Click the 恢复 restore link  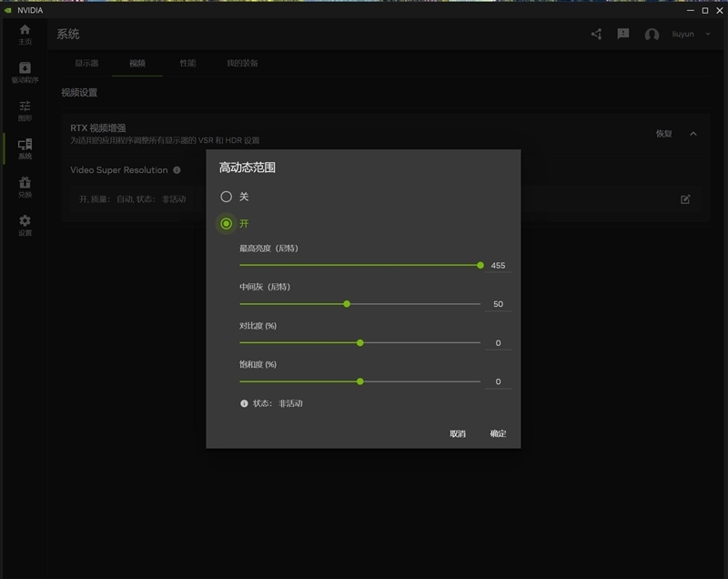665,133
